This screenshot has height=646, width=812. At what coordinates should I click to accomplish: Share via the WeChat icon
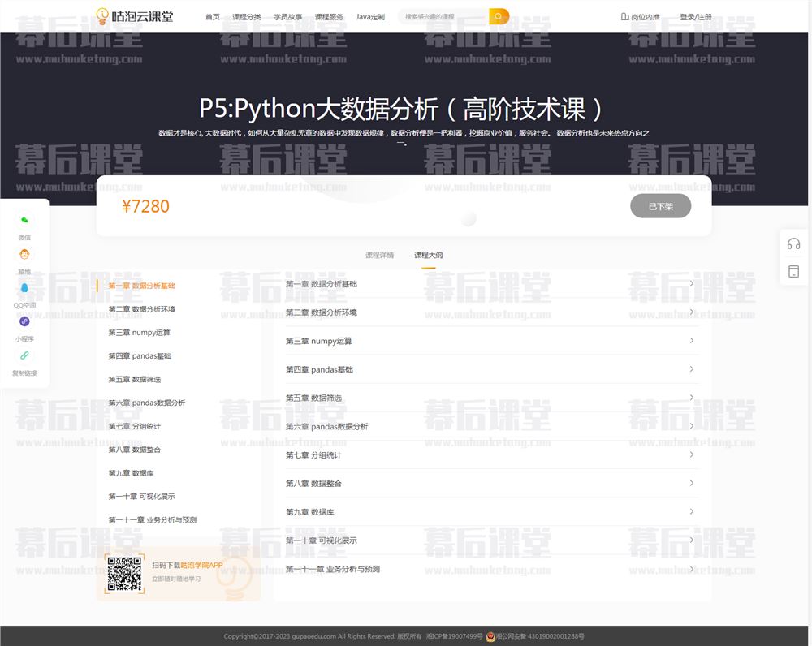tap(24, 221)
